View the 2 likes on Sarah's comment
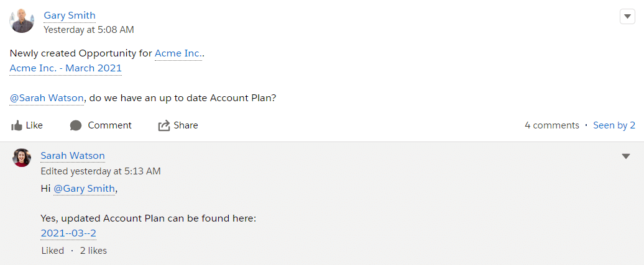The height and width of the screenshot is (265, 644). 93,251
